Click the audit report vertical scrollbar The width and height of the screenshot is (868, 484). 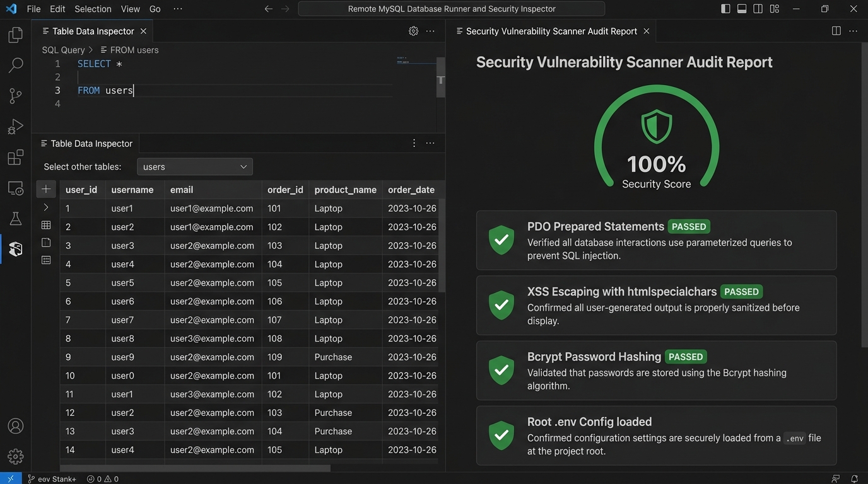click(x=864, y=195)
